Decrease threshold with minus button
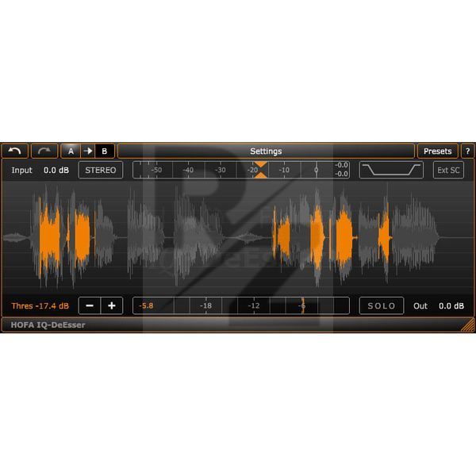This screenshot has height=476, width=476. (90, 305)
